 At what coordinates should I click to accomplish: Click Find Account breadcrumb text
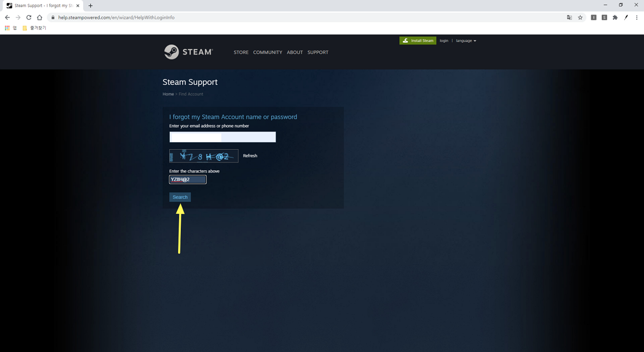191,94
